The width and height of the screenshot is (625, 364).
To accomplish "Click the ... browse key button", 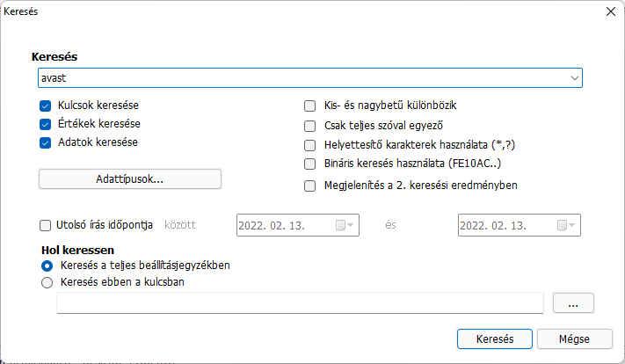I will pyautogui.click(x=573, y=303).
